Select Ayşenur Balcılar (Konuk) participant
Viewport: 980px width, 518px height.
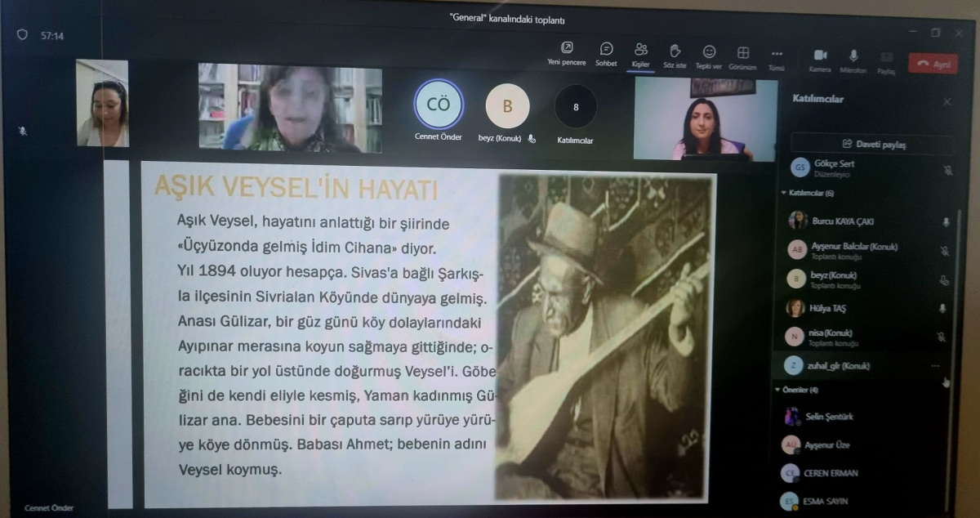[x=867, y=249]
